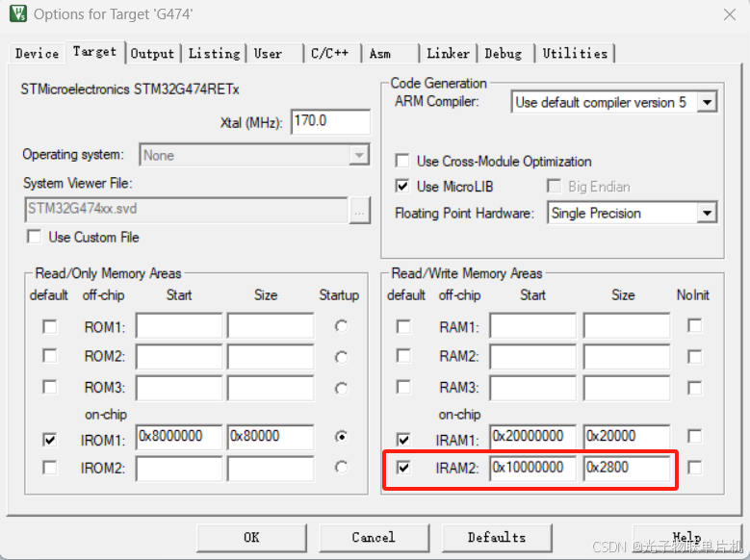Click the Keil uVision icon in title bar
This screenshot has height=560, width=750.
[x=18, y=13]
